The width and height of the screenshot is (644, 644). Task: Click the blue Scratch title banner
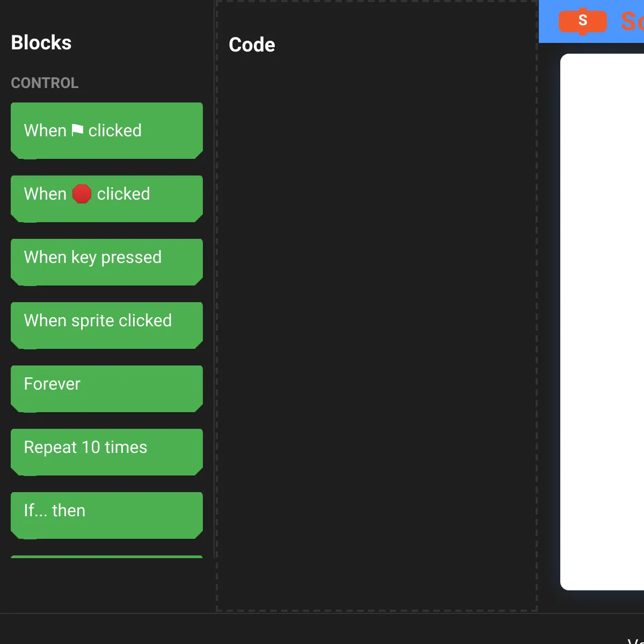pos(590,21)
